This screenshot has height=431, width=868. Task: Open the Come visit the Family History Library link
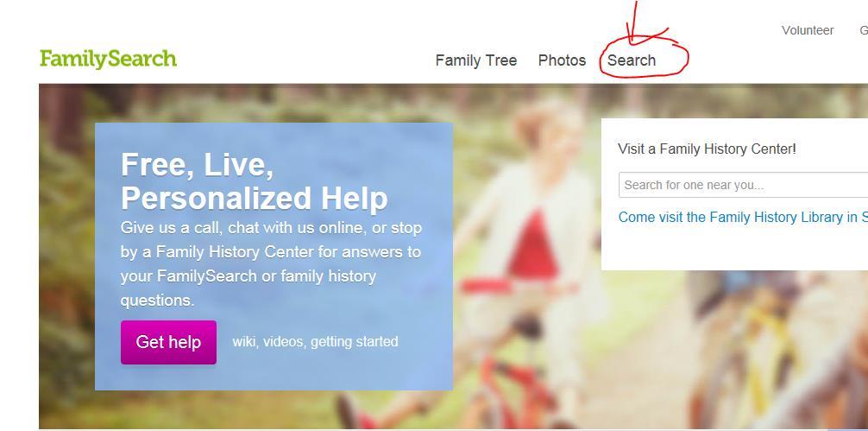(x=743, y=217)
